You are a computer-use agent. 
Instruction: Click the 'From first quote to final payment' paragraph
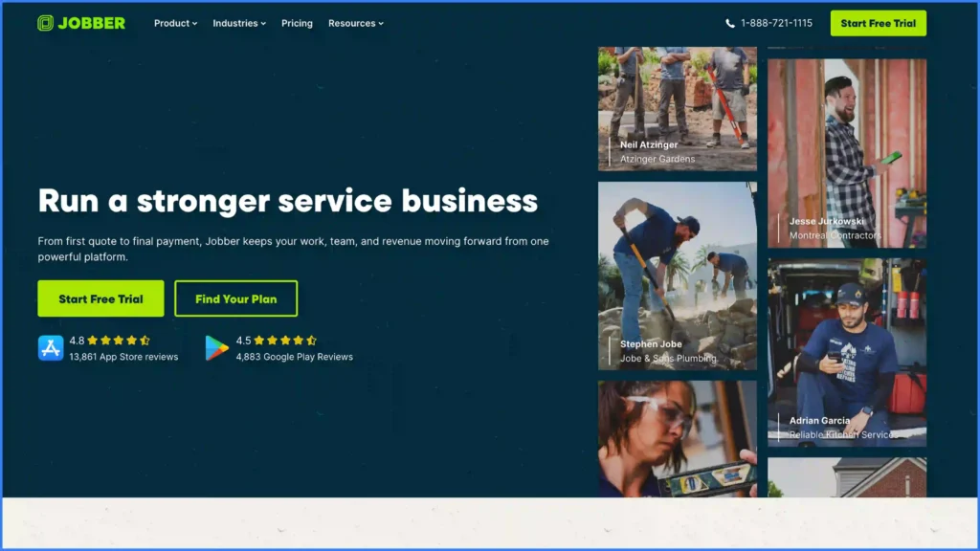coord(293,249)
